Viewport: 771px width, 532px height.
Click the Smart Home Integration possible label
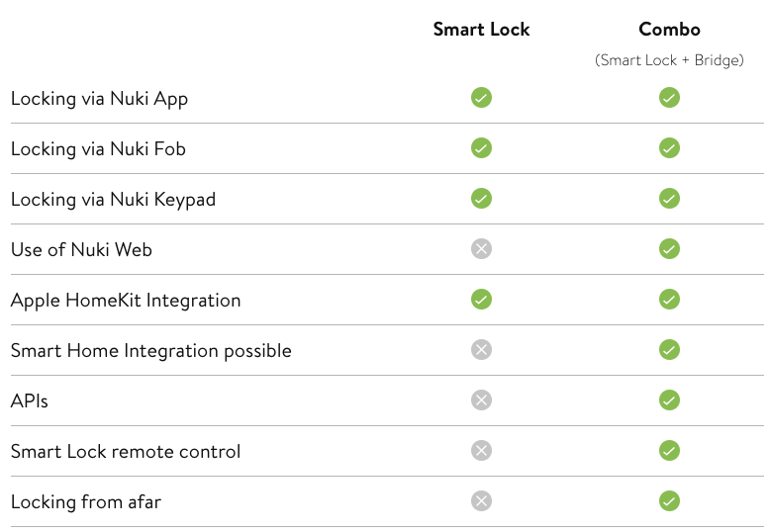pyautogui.click(x=151, y=351)
